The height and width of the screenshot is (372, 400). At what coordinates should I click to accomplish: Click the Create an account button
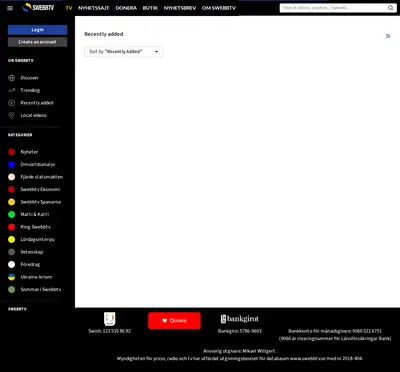pos(37,42)
